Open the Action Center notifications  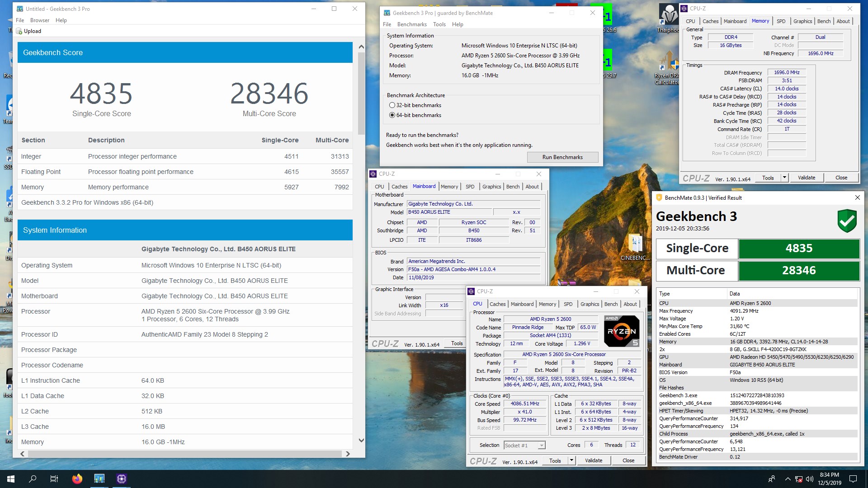pyautogui.click(x=853, y=479)
